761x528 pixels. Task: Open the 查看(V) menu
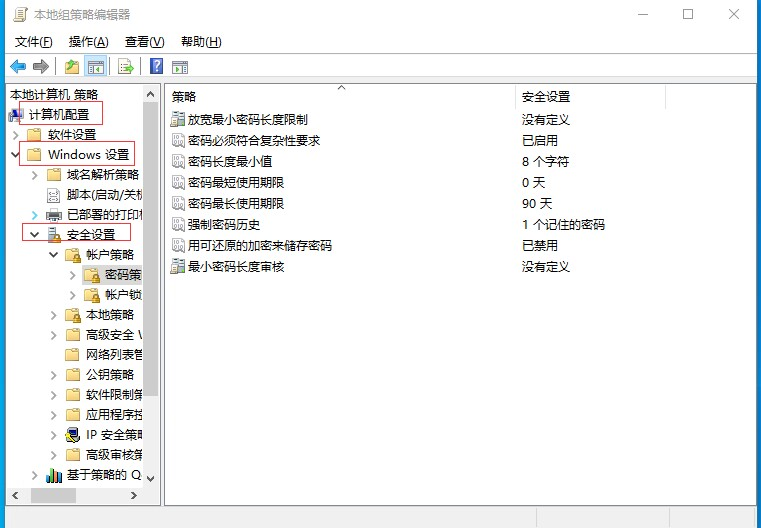tap(144, 42)
